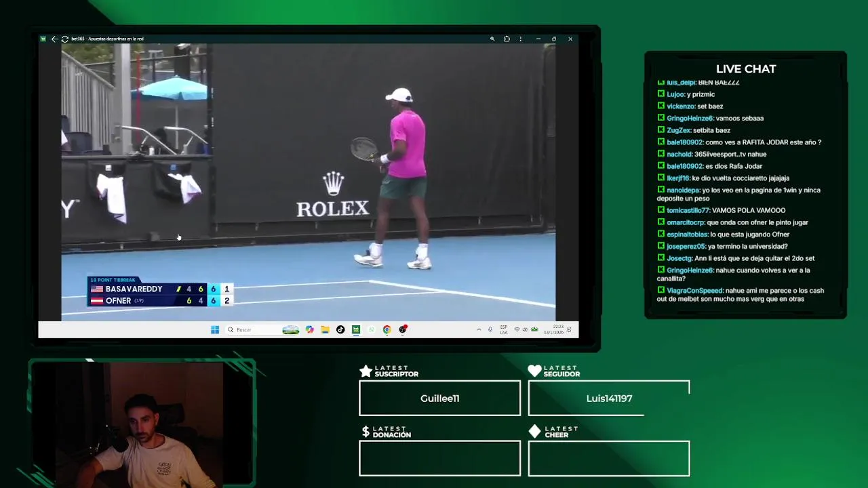Click the latest suscriptor name Guillee11

[x=439, y=399]
